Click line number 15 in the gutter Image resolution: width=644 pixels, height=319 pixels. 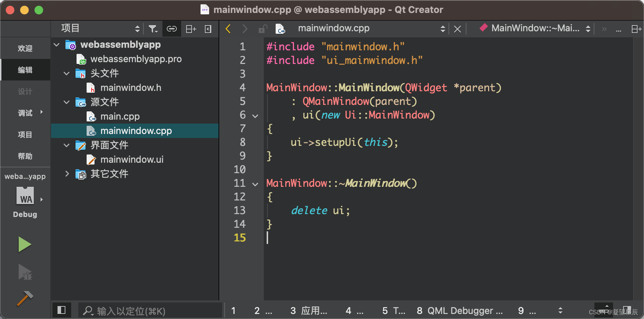pos(240,237)
